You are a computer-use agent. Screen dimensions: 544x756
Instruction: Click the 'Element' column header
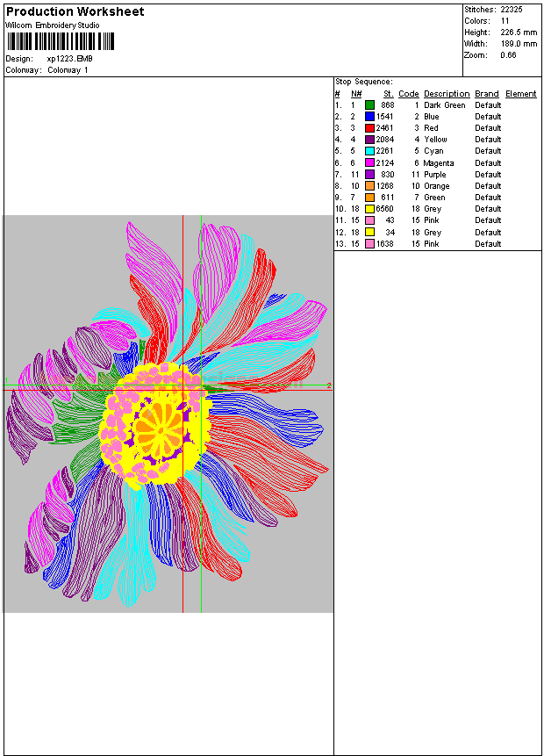pos(521,94)
